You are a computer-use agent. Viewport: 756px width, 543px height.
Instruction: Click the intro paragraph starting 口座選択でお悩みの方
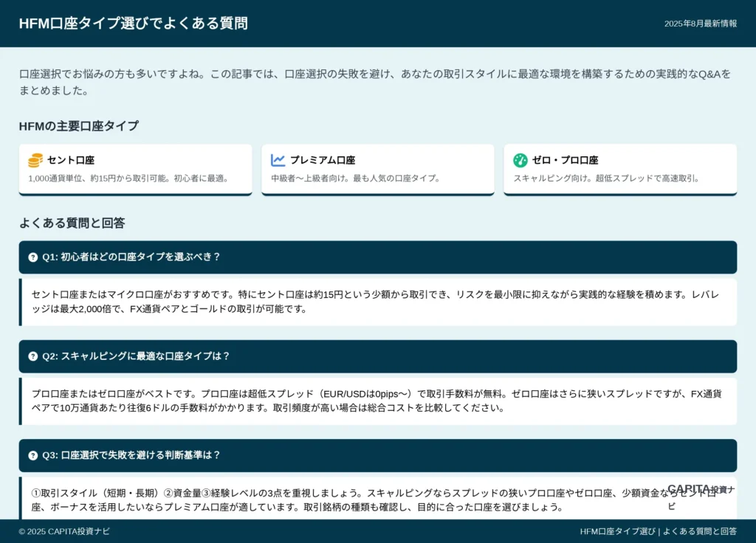coord(375,82)
